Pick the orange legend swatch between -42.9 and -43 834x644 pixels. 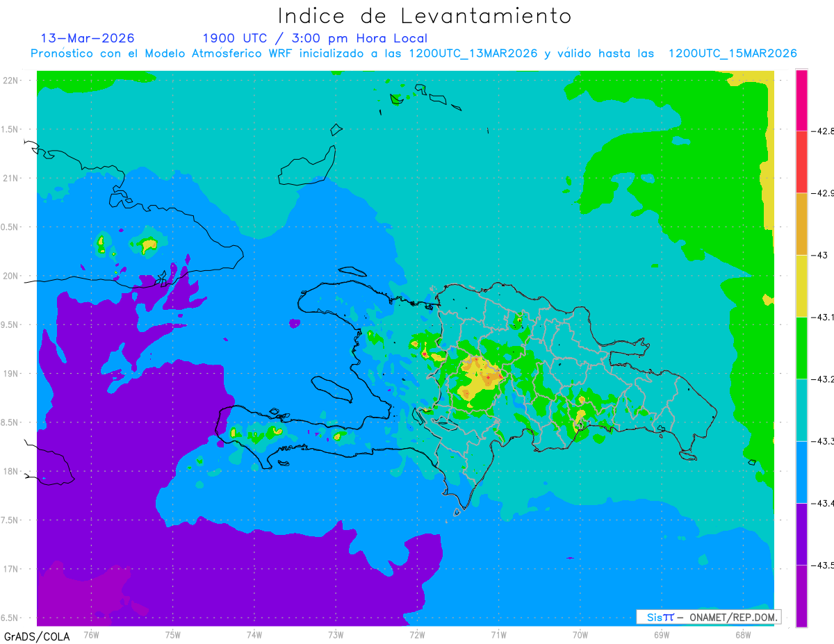801,224
